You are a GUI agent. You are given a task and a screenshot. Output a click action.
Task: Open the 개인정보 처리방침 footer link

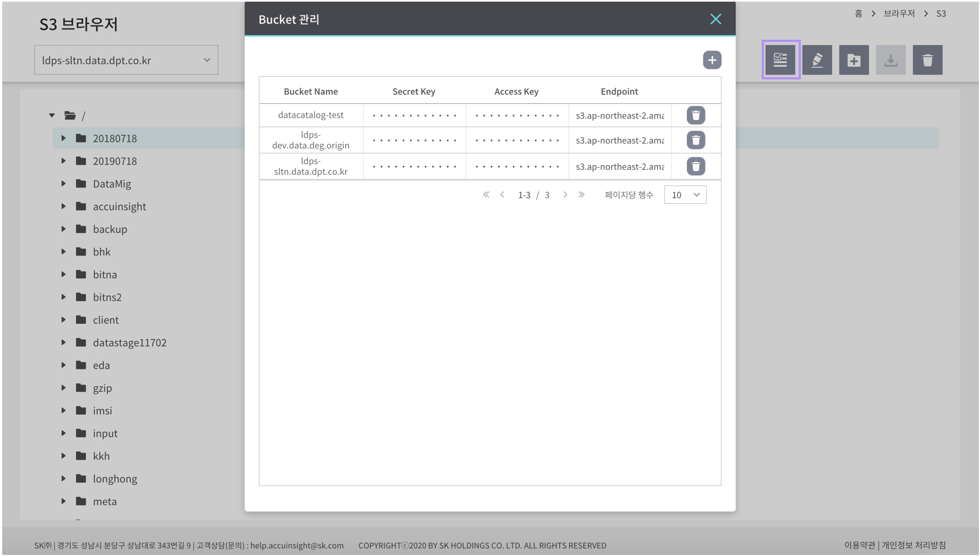[914, 545]
